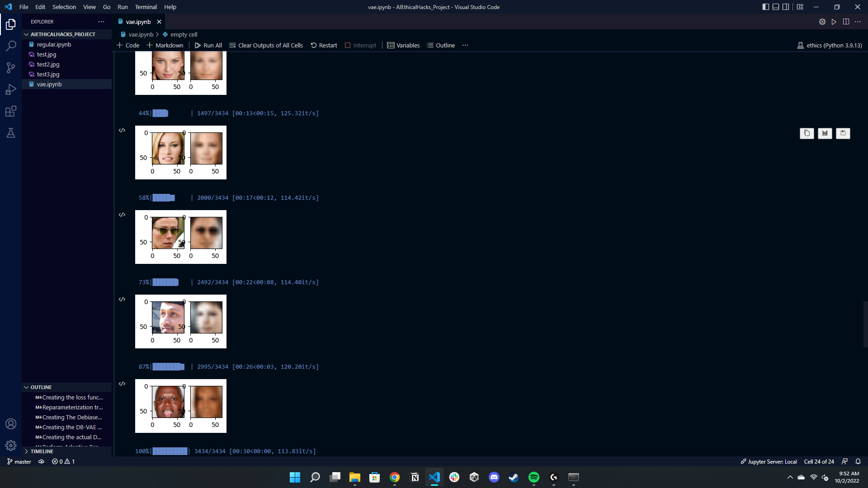Click the Manage settings gear icon
The height and width of the screenshot is (488, 868).
click(x=11, y=446)
